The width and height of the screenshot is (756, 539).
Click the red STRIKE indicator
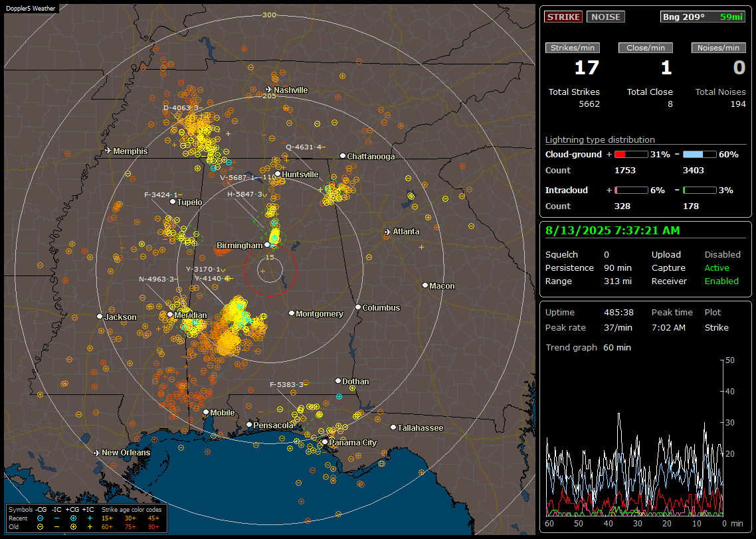pos(563,17)
